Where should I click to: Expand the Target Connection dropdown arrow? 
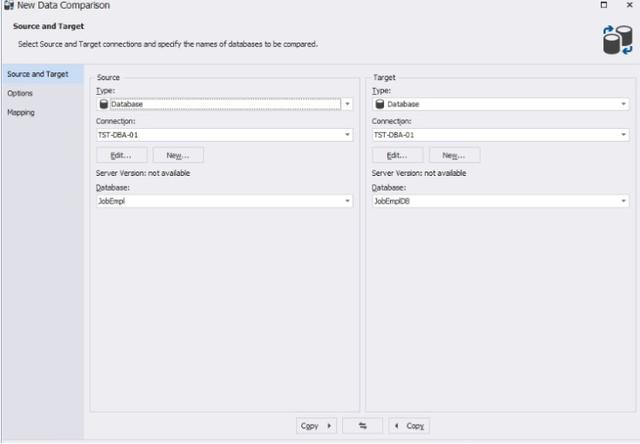(x=623, y=135)
